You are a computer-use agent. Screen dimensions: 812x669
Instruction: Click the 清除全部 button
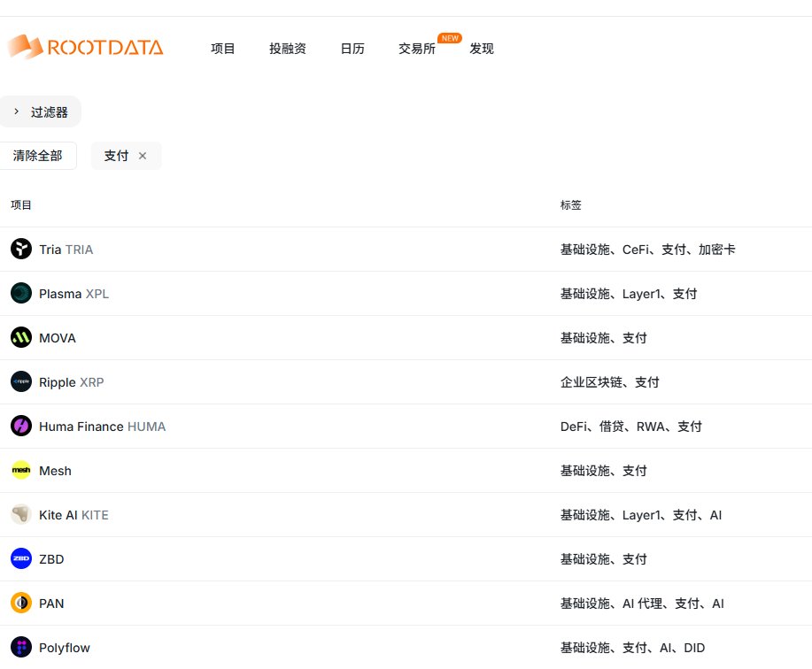tap(38, 156)
